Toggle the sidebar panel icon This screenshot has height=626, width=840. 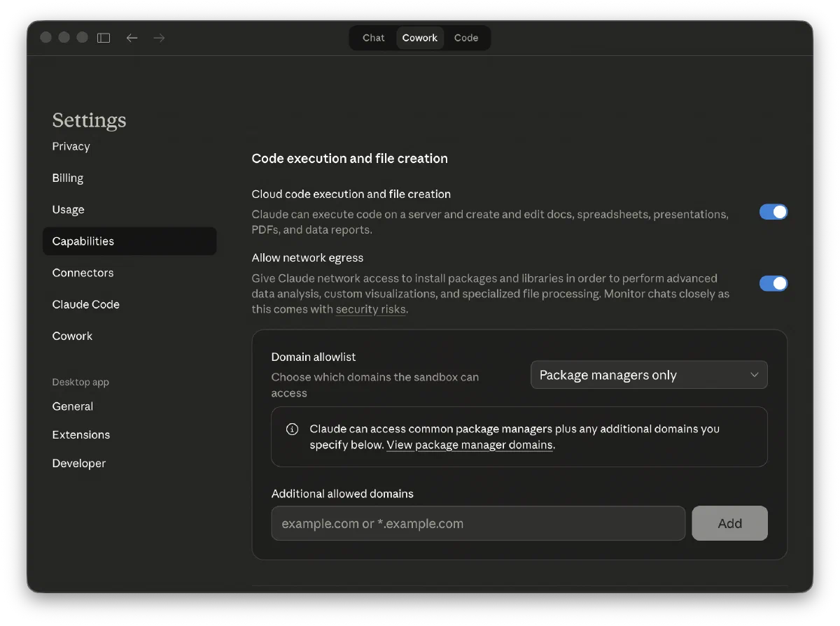click(x=104, y=38)
